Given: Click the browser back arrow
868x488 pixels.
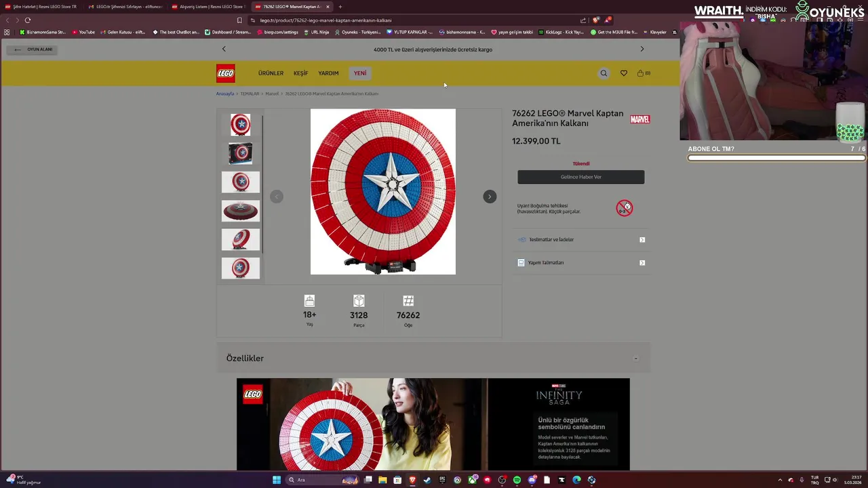Looking at the screenshot, I should click(7, 20).
